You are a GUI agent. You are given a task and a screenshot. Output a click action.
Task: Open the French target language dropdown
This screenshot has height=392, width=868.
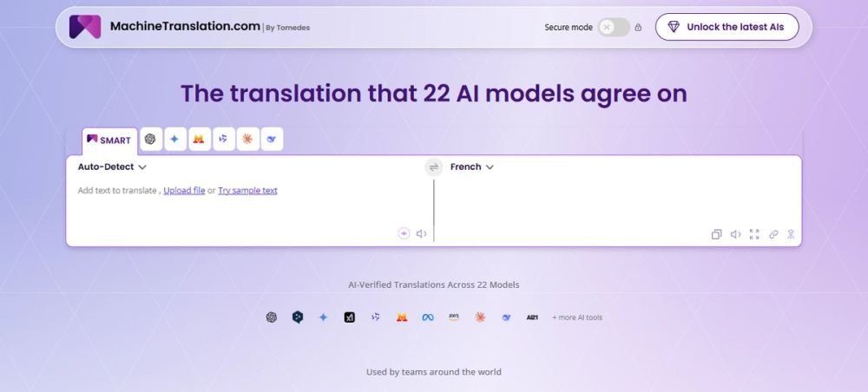pos(471,167)
